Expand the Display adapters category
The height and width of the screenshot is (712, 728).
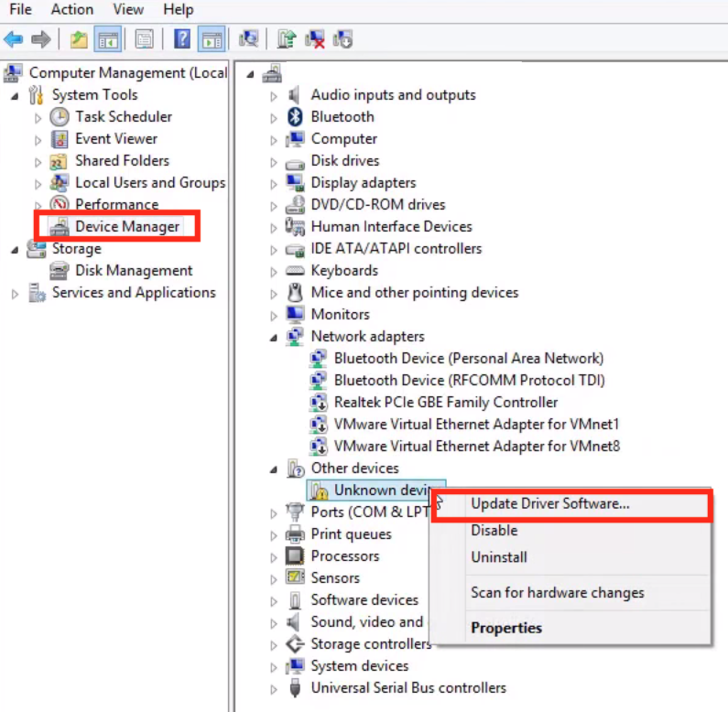[274, 184]
